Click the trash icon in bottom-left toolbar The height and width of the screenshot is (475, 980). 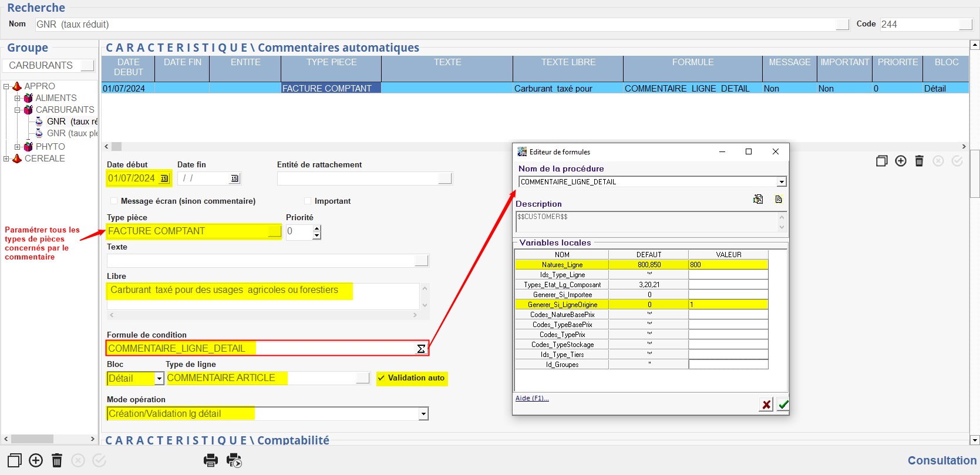57,460
